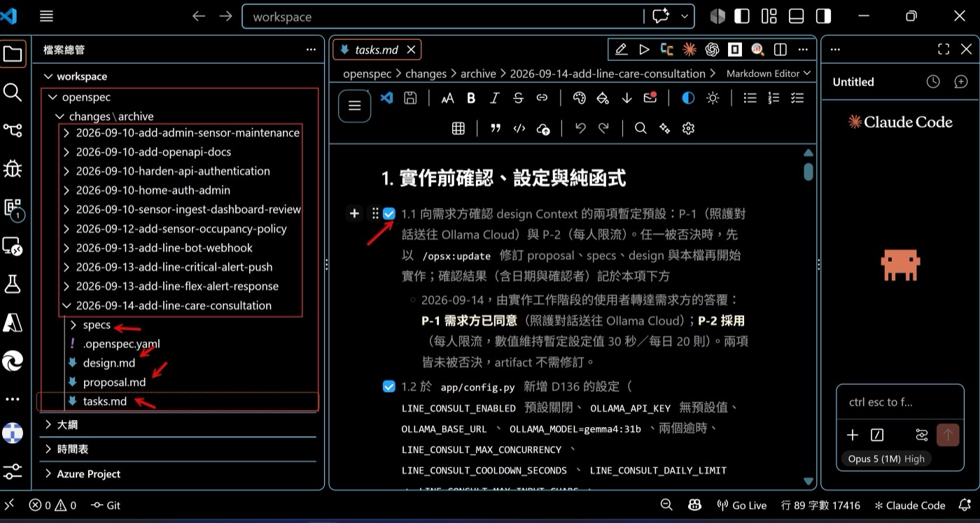Click the bold formatting icon

pos(471,98)
